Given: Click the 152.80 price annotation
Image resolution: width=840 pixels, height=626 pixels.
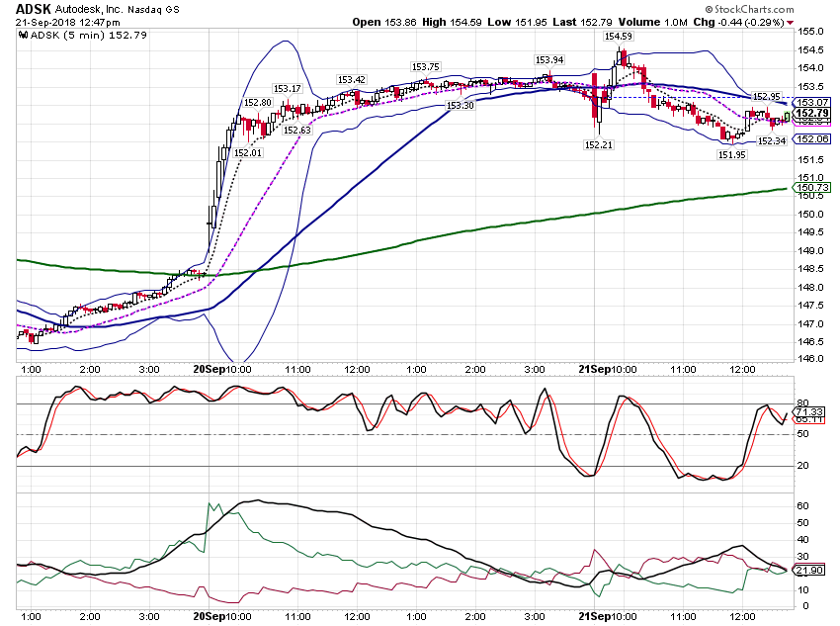Looking at the screenshot, I should point(258,103).
